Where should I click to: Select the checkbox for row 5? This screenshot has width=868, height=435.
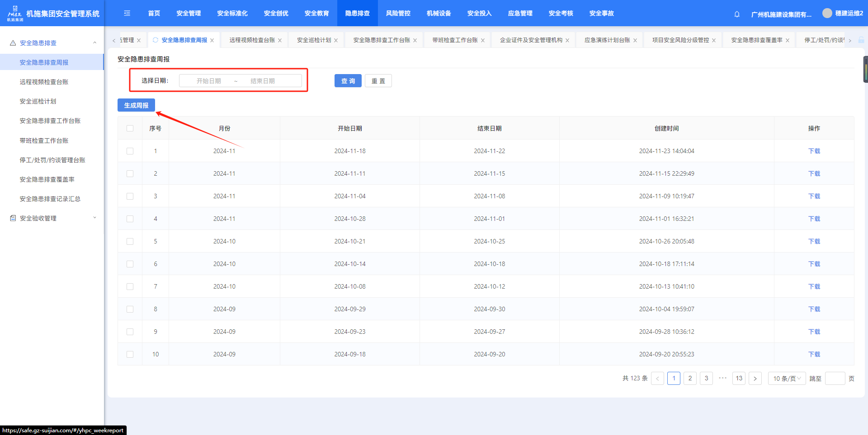click(x=130, y=241)
